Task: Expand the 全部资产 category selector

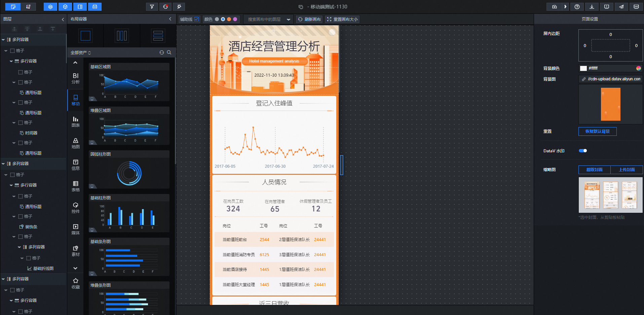Action: [x=81, y=53]
